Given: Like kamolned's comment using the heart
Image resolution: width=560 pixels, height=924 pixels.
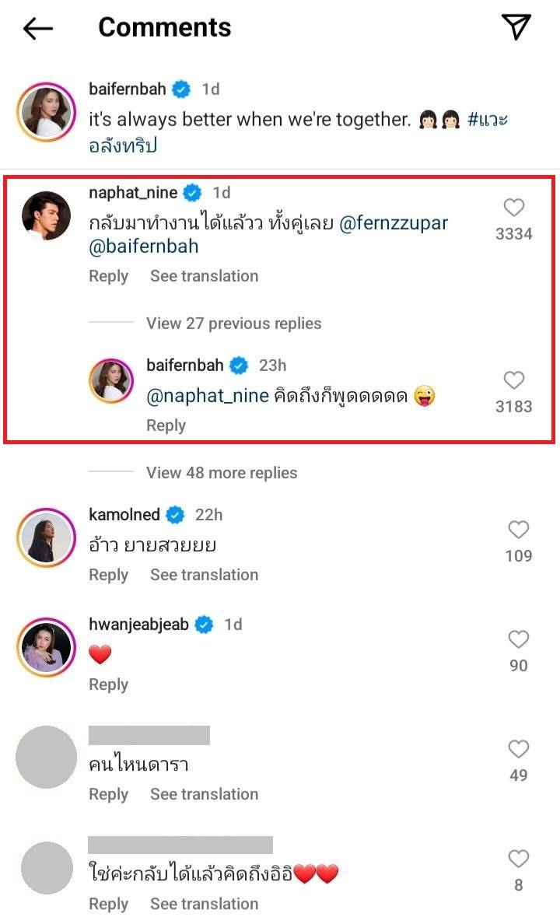Looking at the screenshot, I should 518,530.
